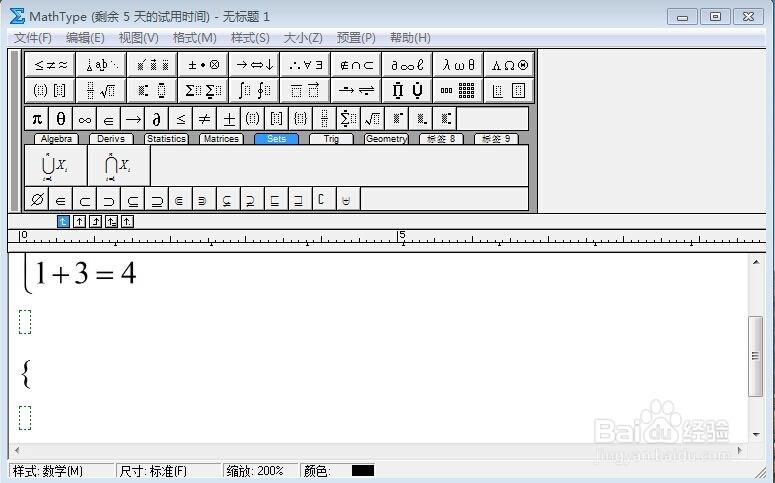Insert the complement C symbol
This screenshot has width=775, height=483.
pyautogui.click(x=324, y=199)
